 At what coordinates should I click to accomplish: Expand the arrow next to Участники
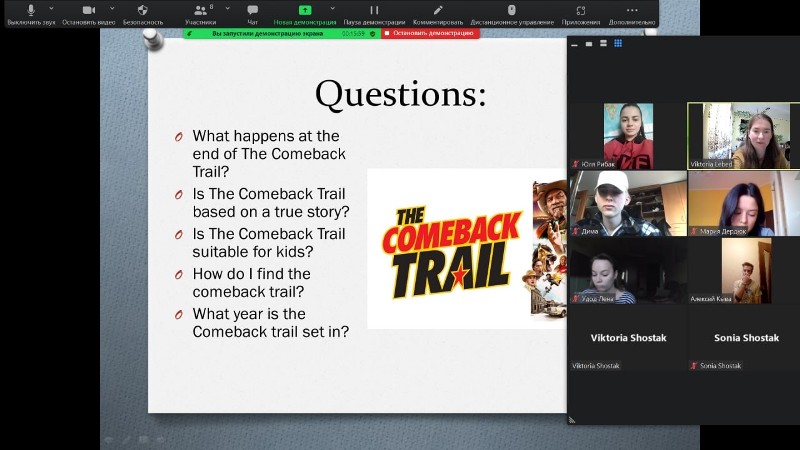(228, 9)
